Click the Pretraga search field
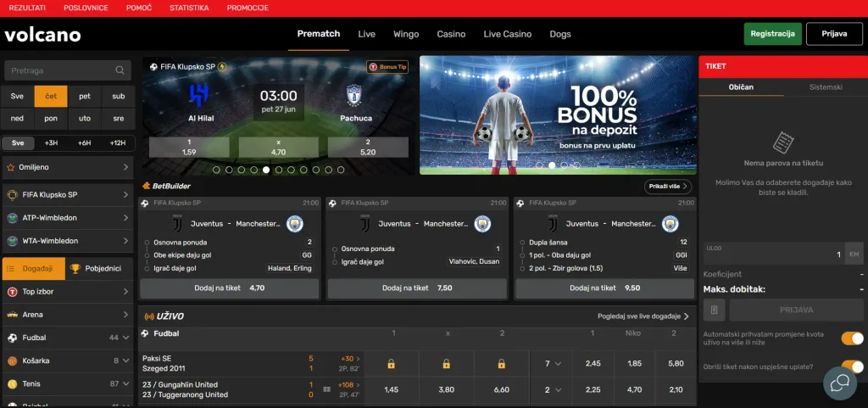 click(x=68, y=70)
